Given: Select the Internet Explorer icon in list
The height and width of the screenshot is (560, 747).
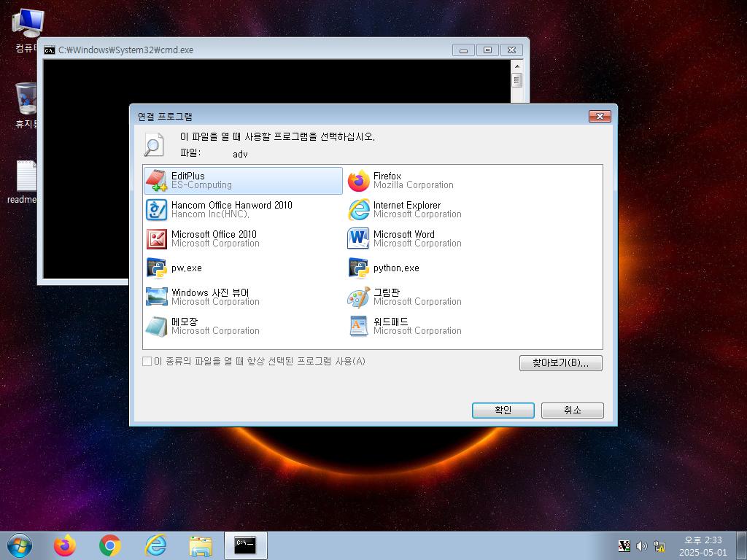Looking at the screenshot, I should point(359,209).
